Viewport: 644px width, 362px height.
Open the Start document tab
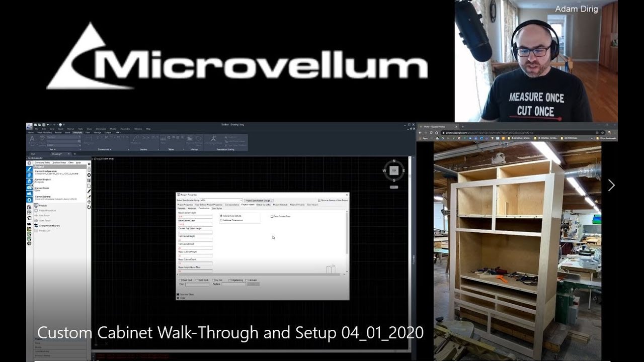coord(33,154)
